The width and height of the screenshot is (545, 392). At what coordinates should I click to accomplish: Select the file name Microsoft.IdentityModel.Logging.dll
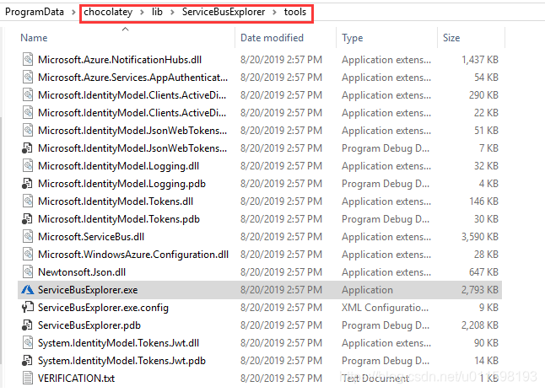tap(118, 166)
